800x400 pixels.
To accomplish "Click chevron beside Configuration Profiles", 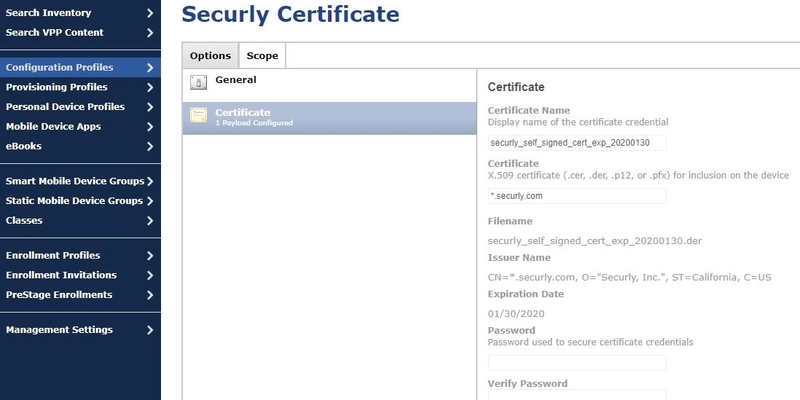I will click(x=150, y=68).
